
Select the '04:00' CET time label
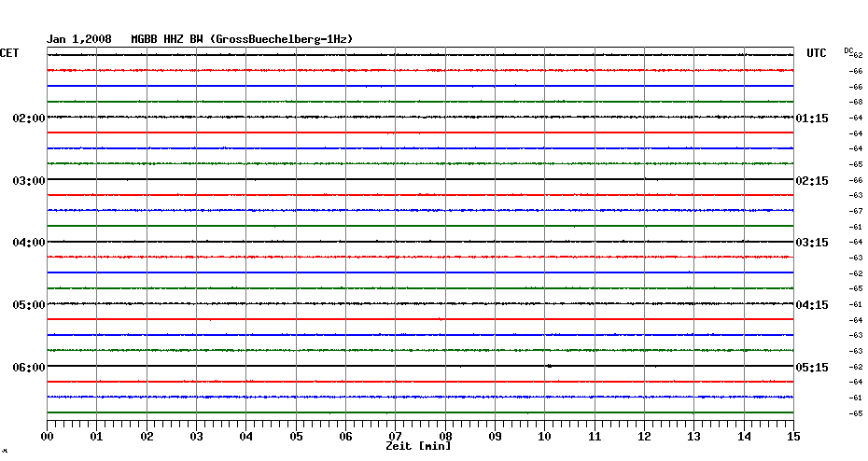coord(29,243)
